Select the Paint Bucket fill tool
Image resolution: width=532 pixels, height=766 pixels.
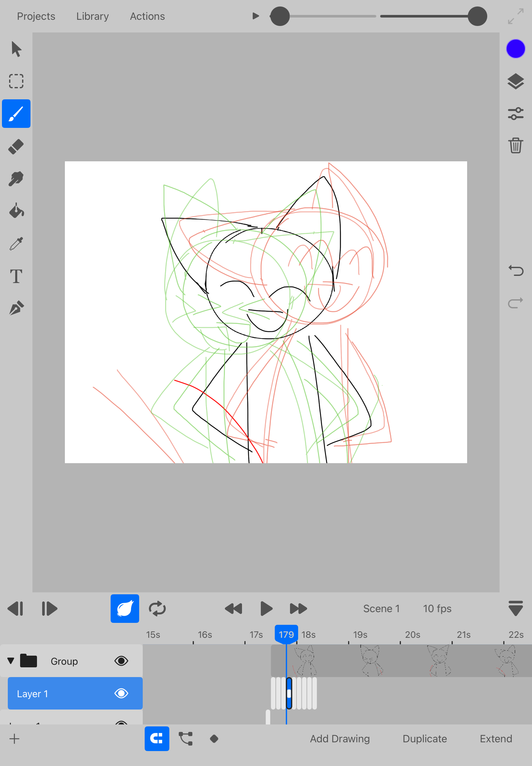(16, 211)
